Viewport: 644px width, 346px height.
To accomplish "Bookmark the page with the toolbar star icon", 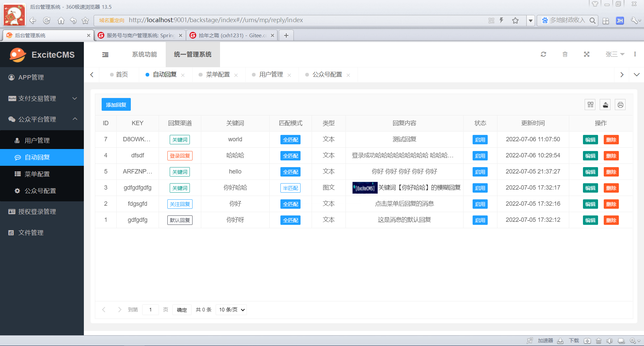I will tap(86, 20).
